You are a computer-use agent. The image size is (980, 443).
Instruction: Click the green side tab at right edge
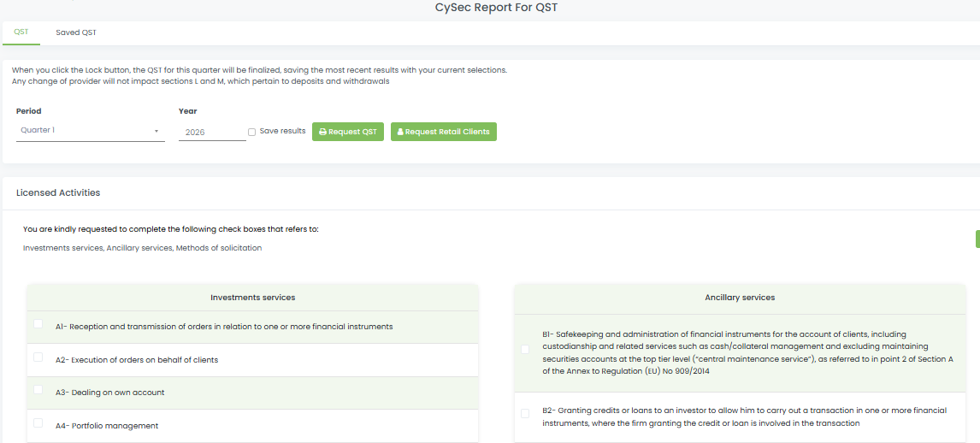(977, 239)
